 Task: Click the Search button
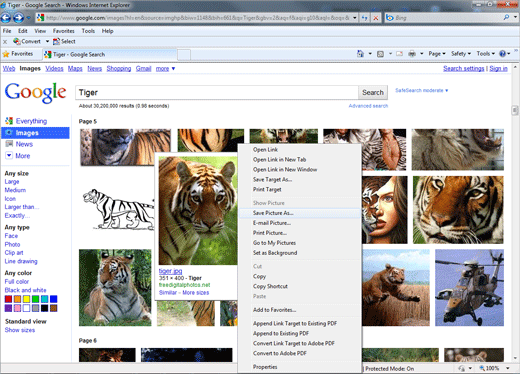(x=373, y=92)
